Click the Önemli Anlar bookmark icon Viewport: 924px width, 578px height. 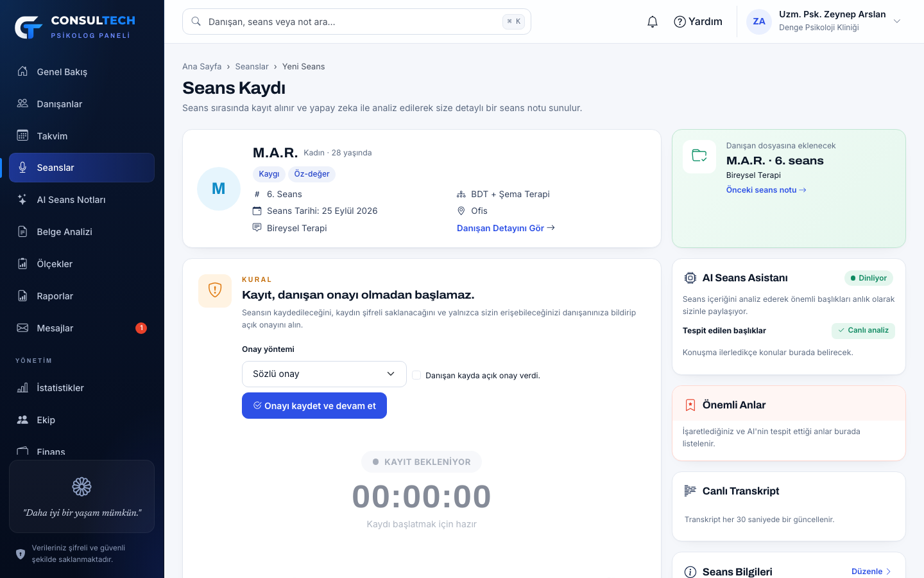690,405
